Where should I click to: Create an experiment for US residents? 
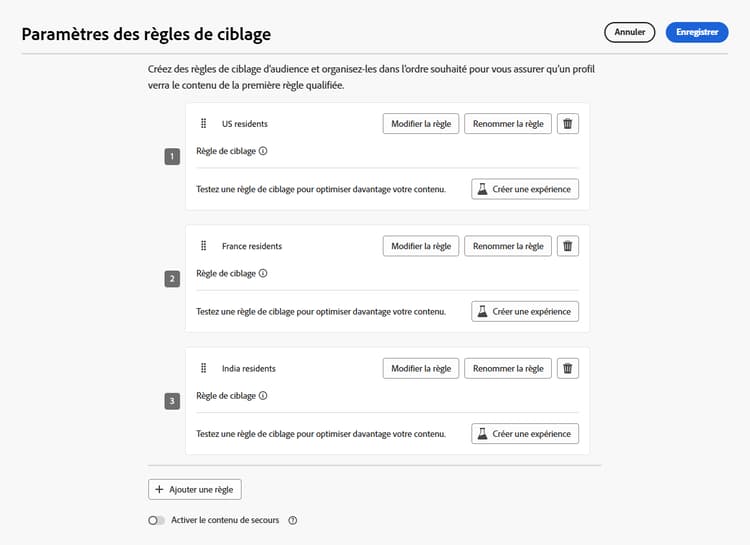tap(525, 189)
